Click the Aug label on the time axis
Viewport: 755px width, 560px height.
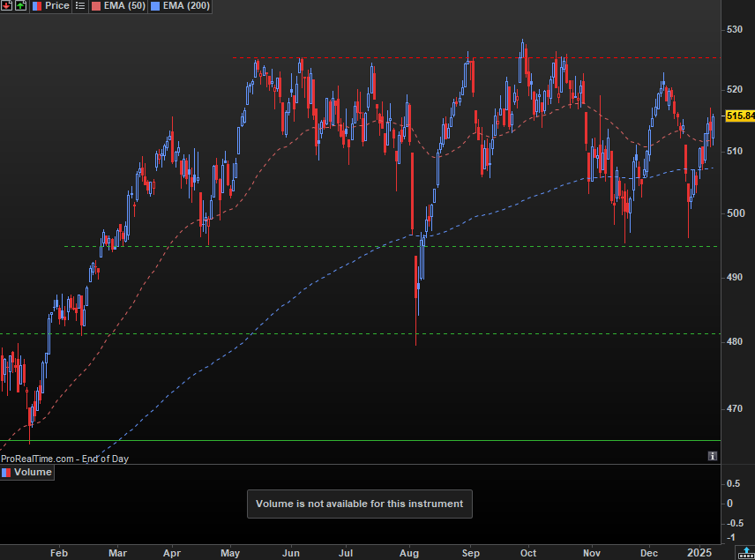pyautogui.click(x=408, y=553)
